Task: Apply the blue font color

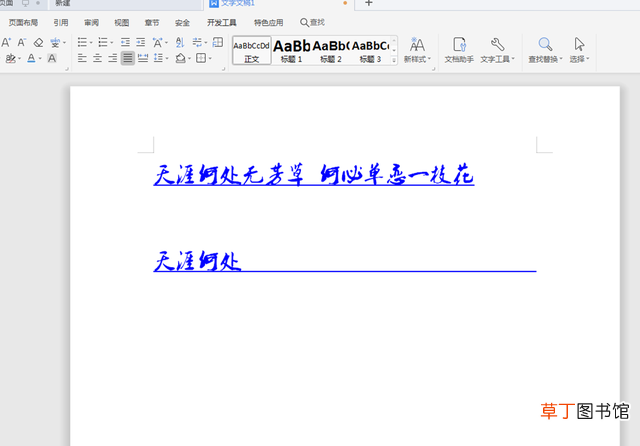Action: pos(31,58)
